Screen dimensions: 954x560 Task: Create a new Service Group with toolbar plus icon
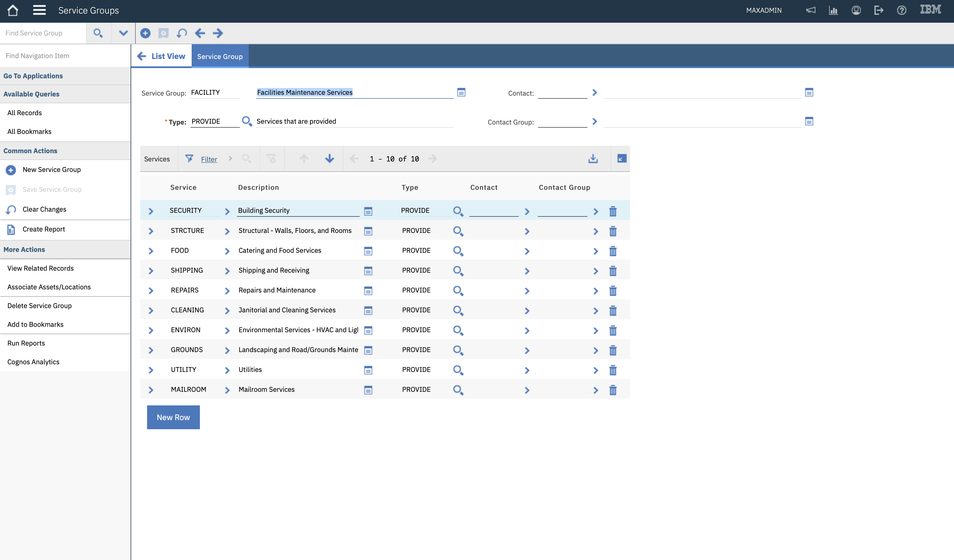tap(145, 33)
